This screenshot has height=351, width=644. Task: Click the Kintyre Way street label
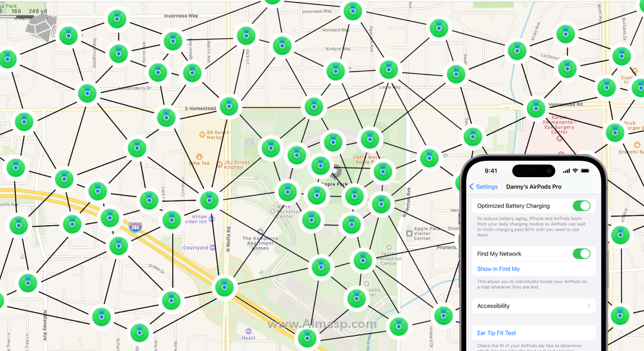click(338, 49)
